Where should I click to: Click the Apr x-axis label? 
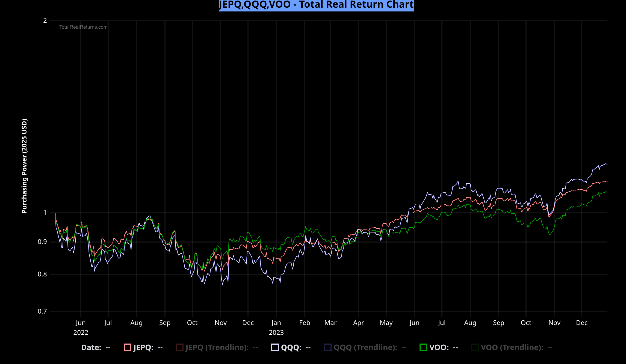359,323
